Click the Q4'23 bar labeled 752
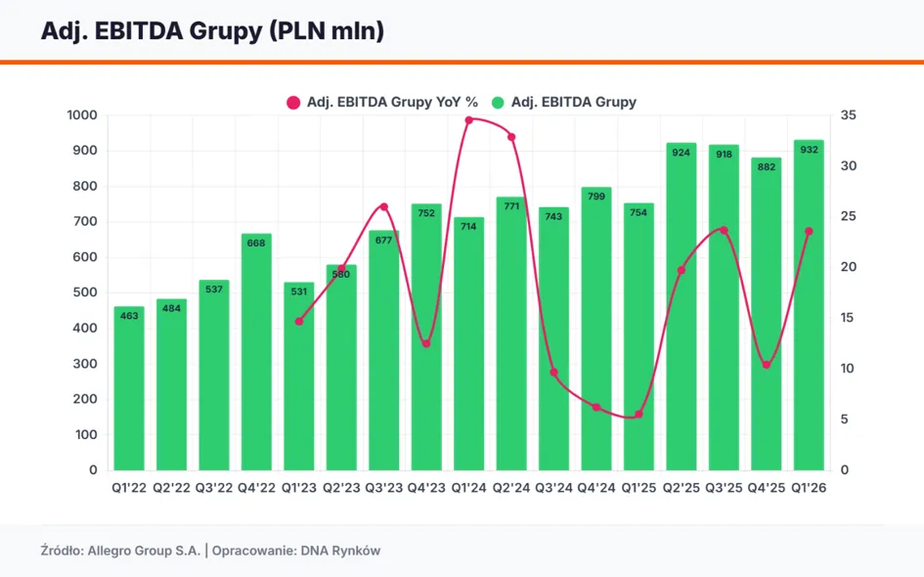This screenshot has width=924, height=577. point(426,337)
